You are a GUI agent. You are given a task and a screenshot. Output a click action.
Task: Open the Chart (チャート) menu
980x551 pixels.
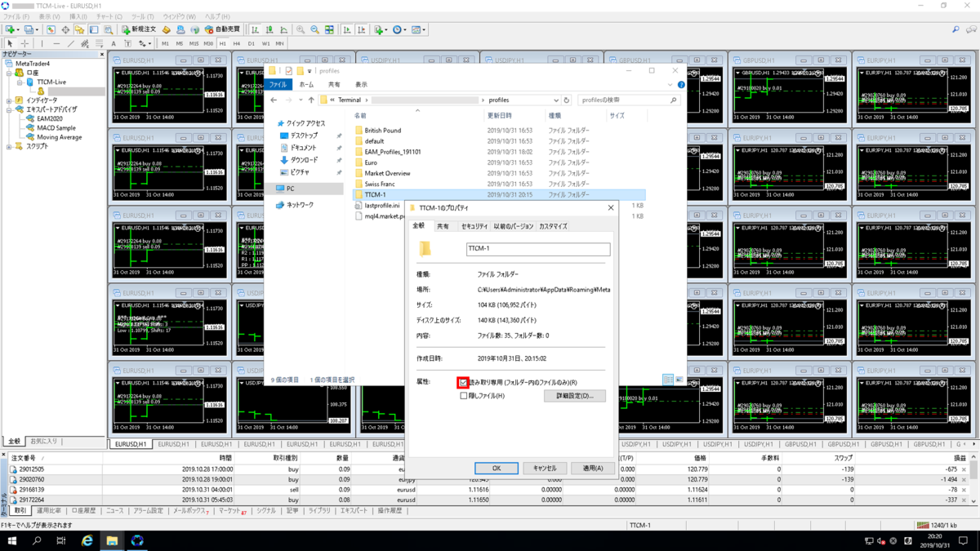click(109, 16)
